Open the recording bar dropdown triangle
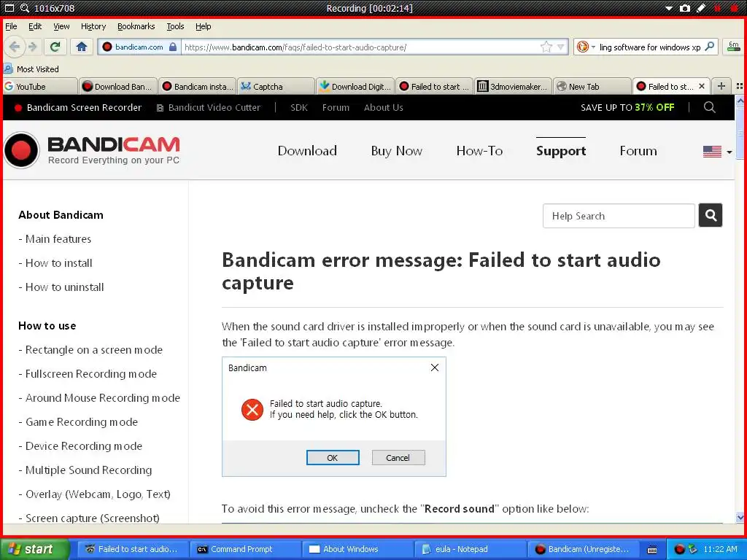747x560 pixels. (x=668, y=8)
